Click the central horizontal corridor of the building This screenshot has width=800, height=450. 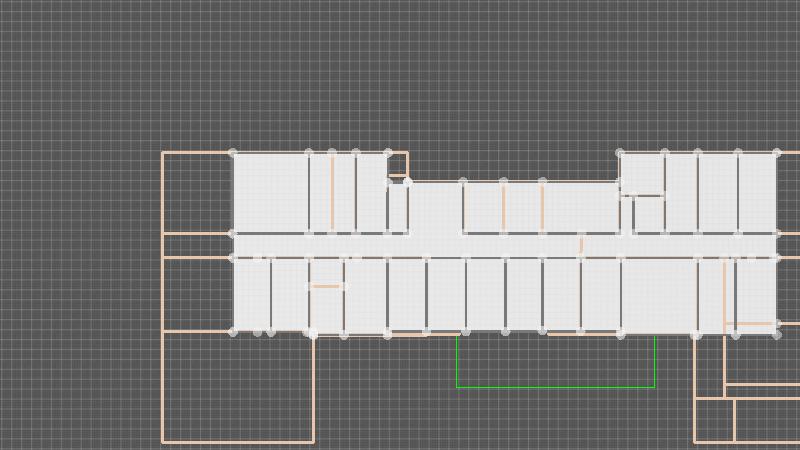[x=500, y=245]
